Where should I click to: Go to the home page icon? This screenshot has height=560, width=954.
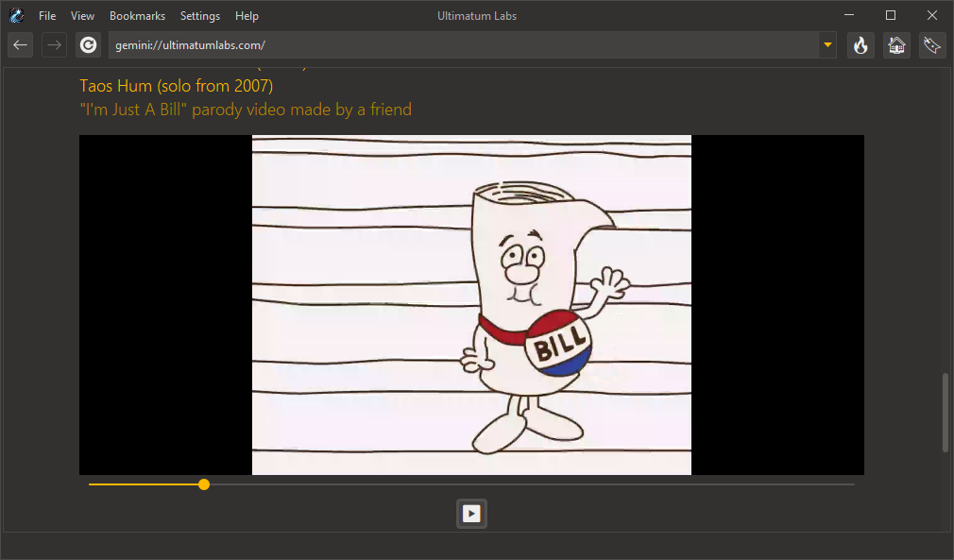point(896,45)
